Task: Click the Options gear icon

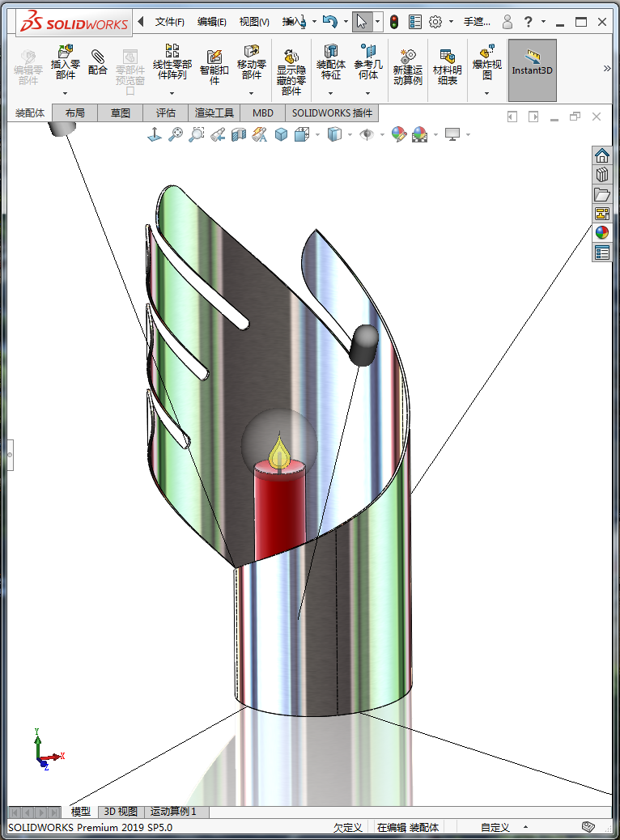Action: click(435, 22)
